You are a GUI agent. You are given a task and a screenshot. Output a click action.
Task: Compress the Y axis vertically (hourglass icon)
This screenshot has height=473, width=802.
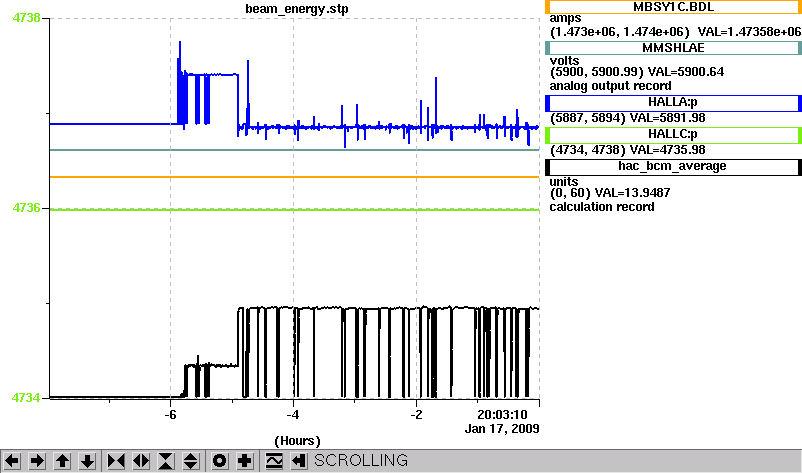(x=166, y=461)
